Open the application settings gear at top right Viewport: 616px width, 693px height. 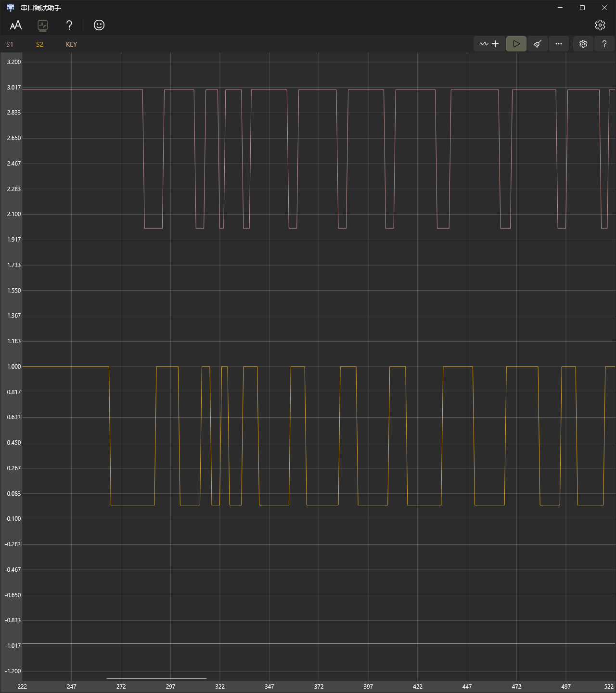(x=600, y=25)
